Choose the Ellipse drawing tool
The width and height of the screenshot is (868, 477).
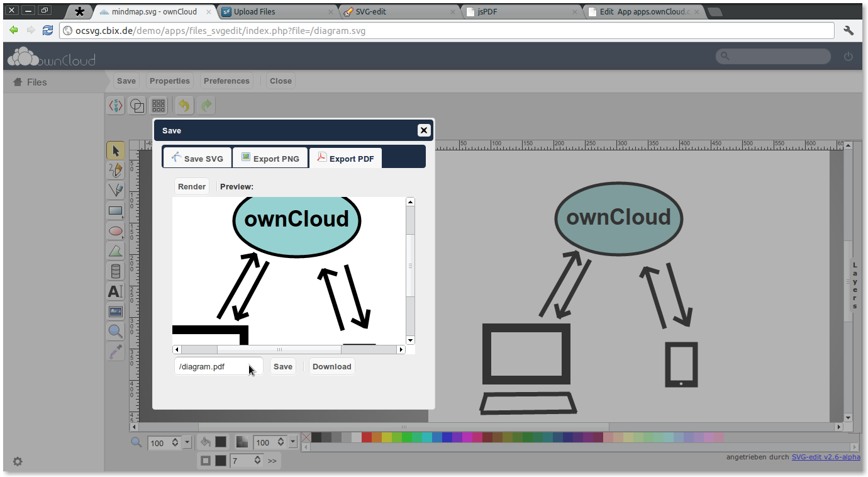click(115, 231)
